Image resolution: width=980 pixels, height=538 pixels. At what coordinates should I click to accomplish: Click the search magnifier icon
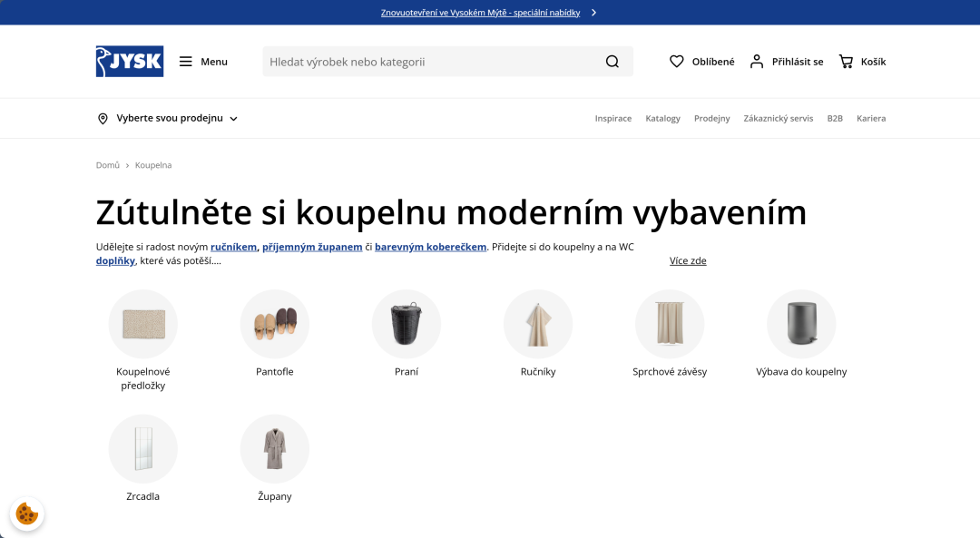coord(612,62)
